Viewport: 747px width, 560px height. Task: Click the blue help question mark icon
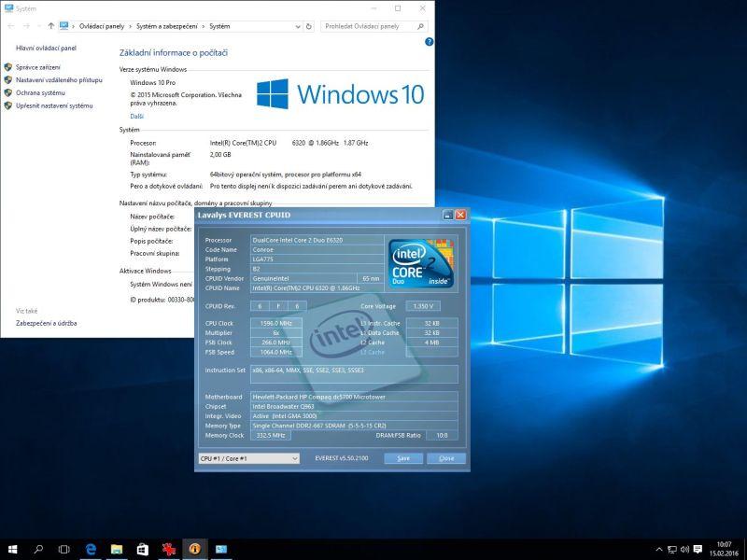pos(429,42)
